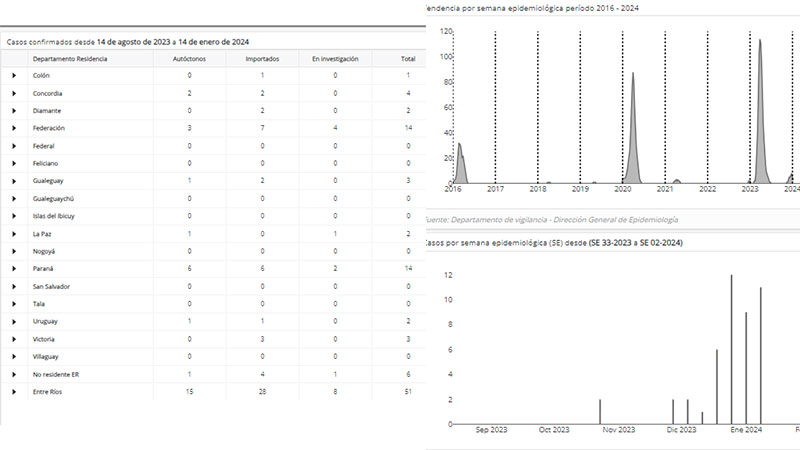Select the Uruguay department name cell

tap(47, 321)
